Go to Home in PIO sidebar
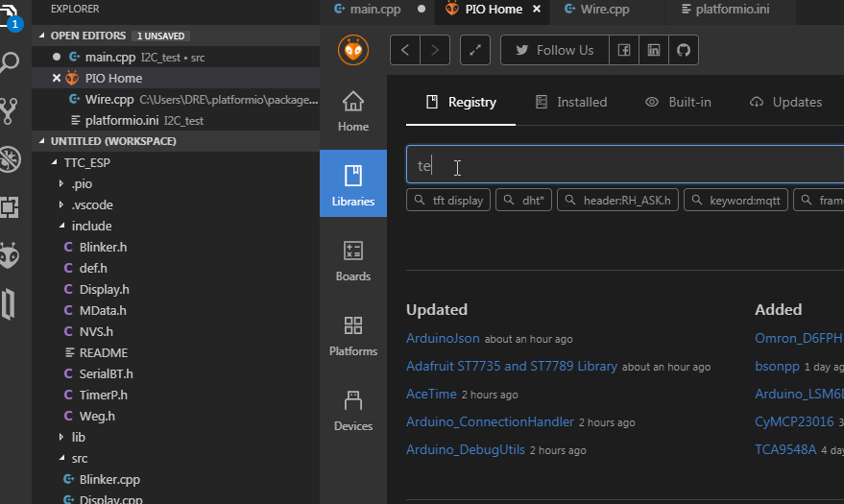The width and height of the screenshot is (844, 504). [x=353, y=112]
